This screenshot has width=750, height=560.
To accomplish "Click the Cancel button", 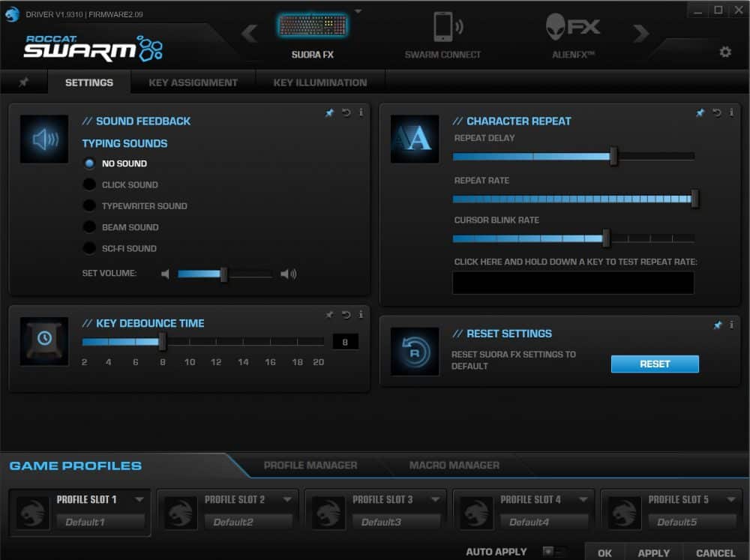I will [x=715, y=553].
